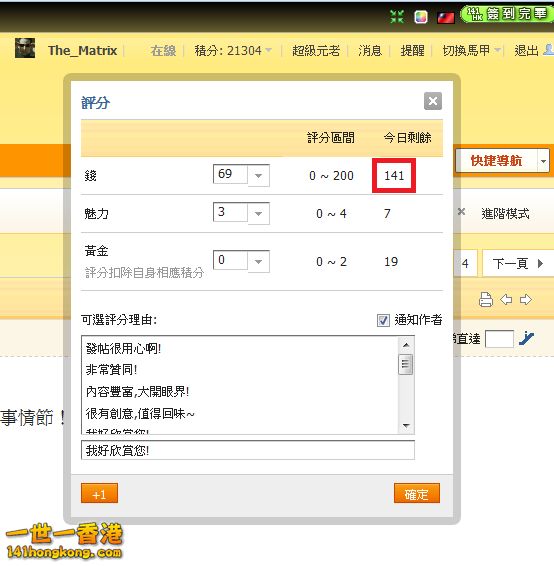Click 退出 to log out
Screen dimensions: 554x566
[x=526, y=51]
